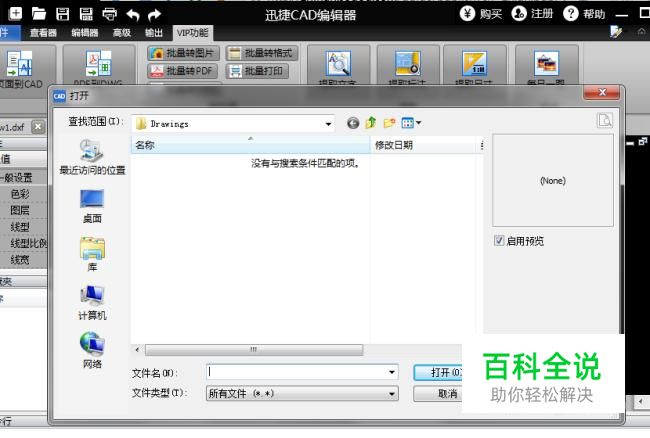
Task: Open the 帮助 help menu
Action: 585,14
